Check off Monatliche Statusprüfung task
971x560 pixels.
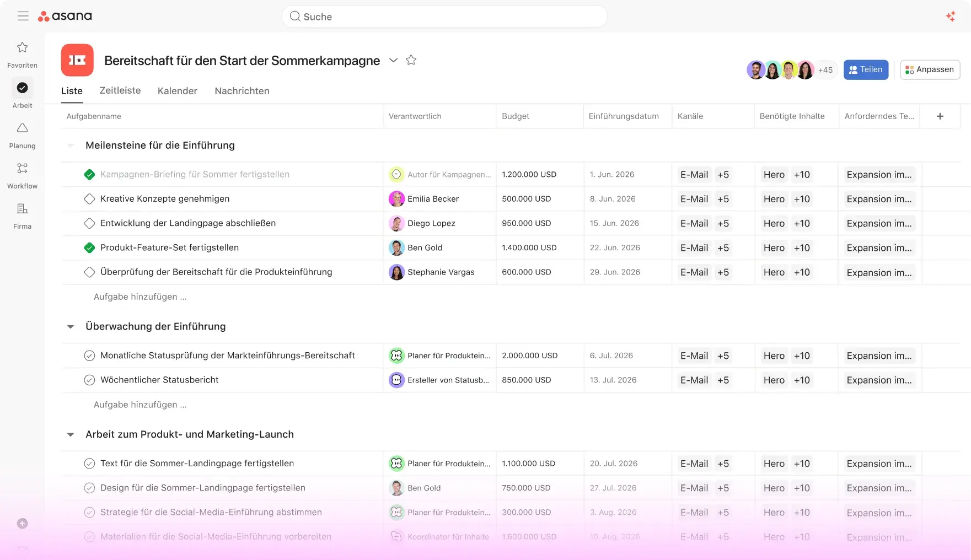(x=89, y=356)
